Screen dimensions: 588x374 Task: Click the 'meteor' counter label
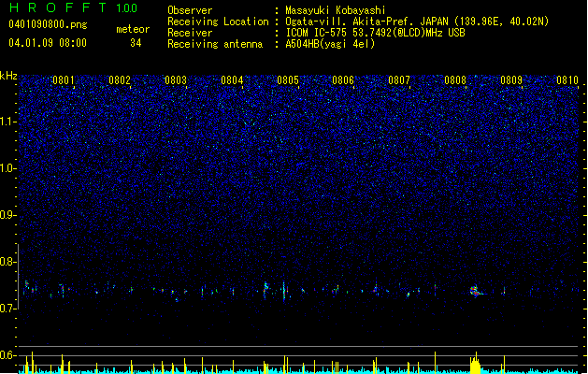coord(133,29)
